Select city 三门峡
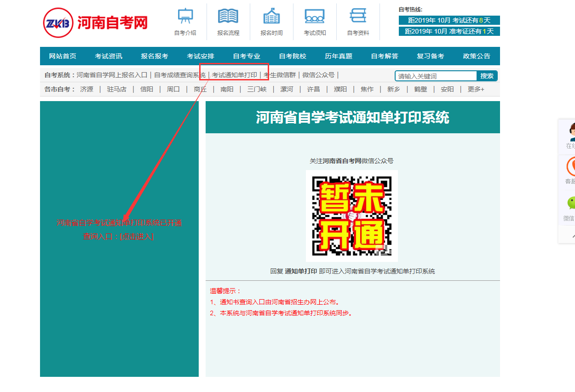The height and width of the screenshot is (392, 575). click(257, 89)
